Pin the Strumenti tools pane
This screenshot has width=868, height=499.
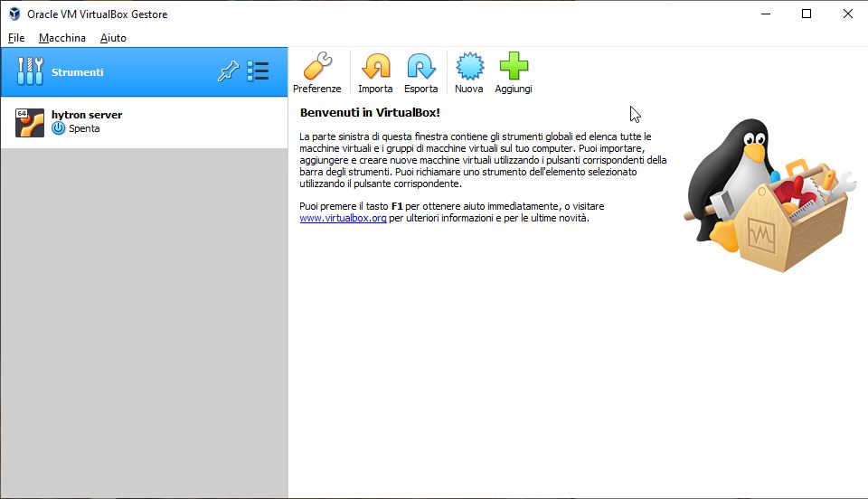(x=228, y=71)
